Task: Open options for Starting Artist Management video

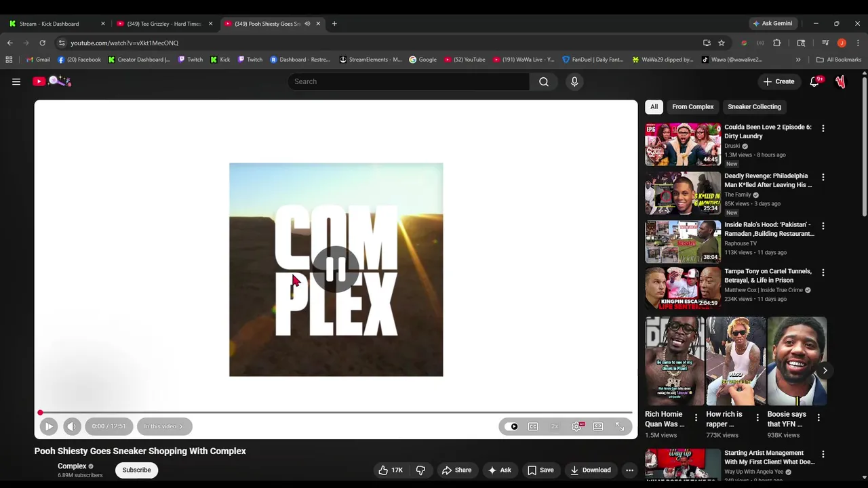Action: (823, 454)
